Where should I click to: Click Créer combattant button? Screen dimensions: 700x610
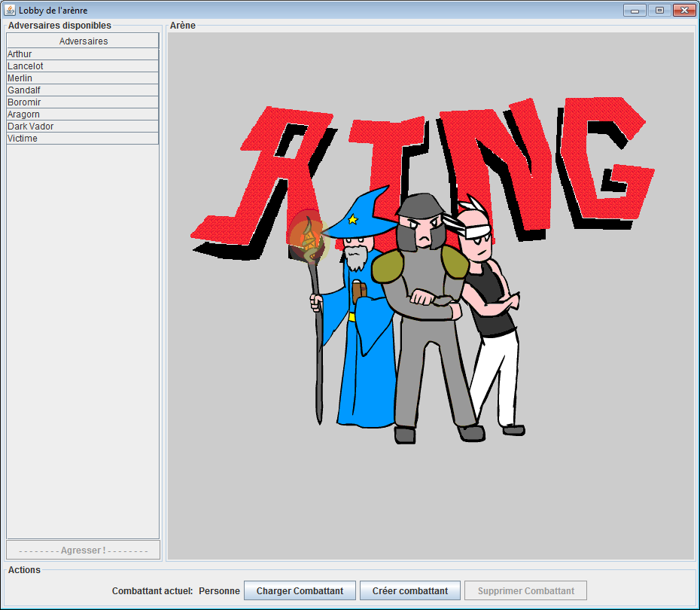pos(409,590)
